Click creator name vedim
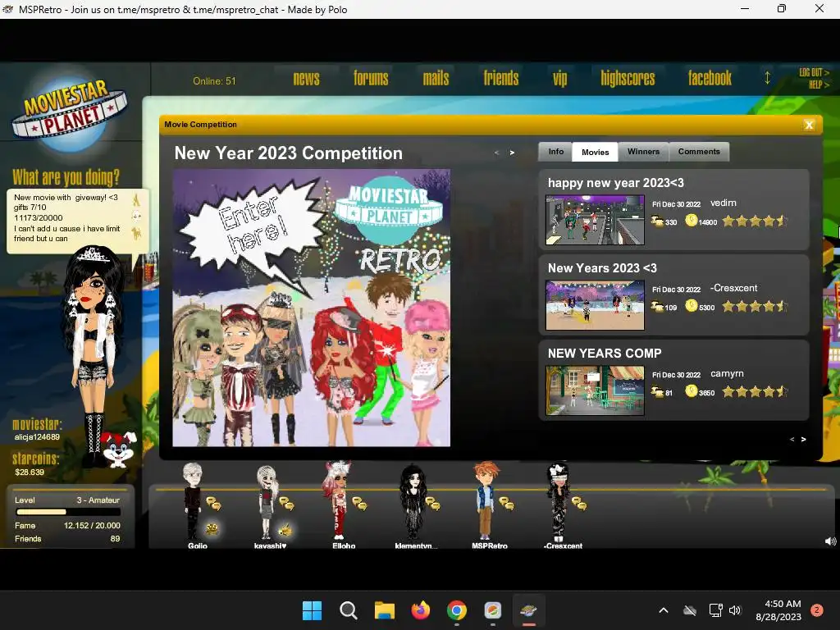The image size is (840, 630). tap(724, 203)
